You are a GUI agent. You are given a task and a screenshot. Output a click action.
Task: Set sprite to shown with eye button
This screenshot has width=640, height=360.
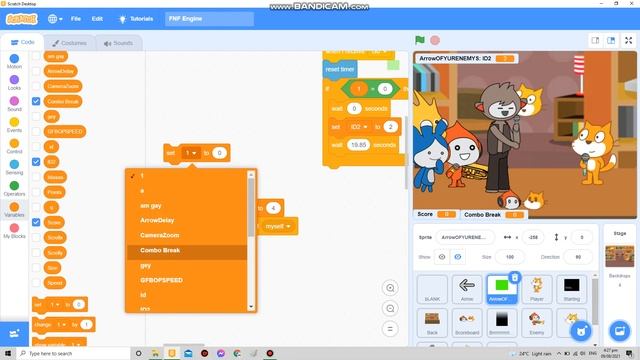tap(442, 257)
